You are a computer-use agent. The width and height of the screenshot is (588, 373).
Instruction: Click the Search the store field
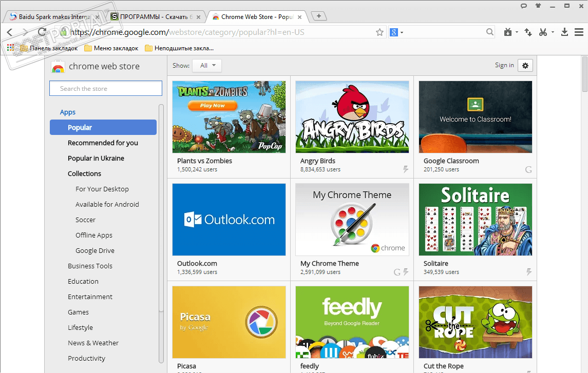coord(106,88)
